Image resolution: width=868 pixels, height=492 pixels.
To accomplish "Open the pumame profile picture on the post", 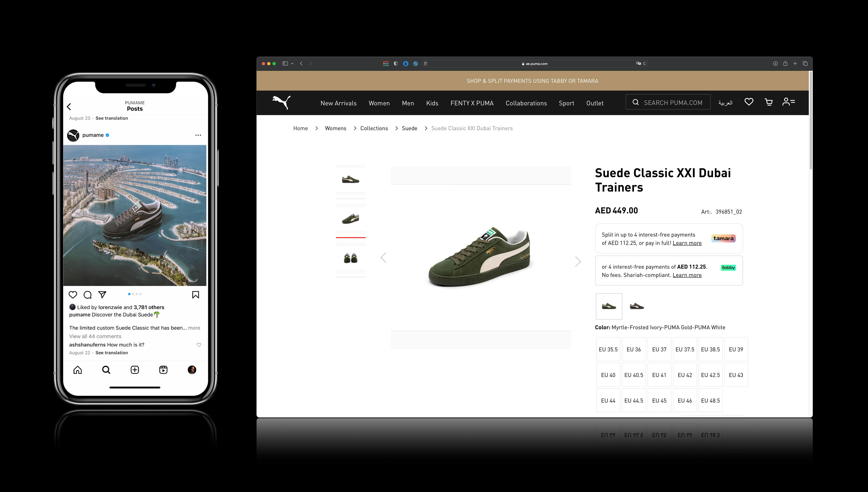I will pyautogui.click(x=73, y=135).
